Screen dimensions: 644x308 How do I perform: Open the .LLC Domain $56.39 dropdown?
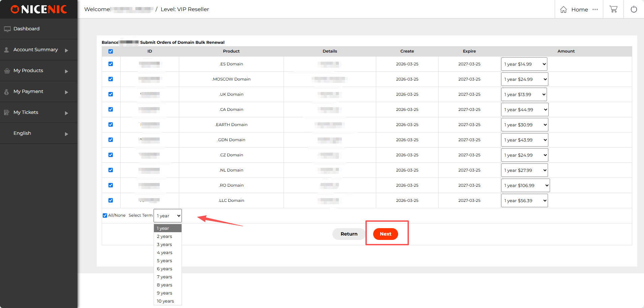(524, 201)
